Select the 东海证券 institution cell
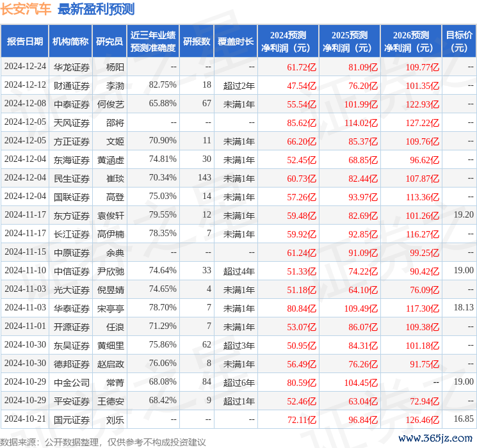This screenshot has width=477, height=448. pyautogui.click(x=72, y=160)
